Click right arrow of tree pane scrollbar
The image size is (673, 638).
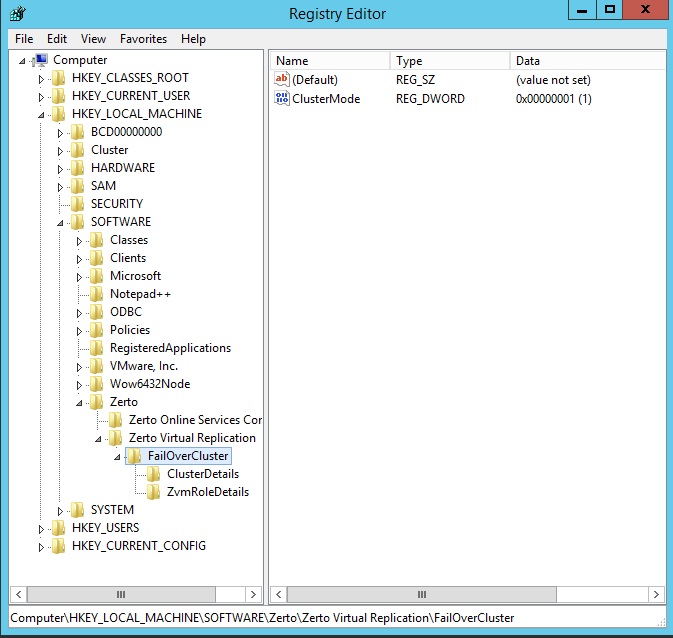click(x=253, y=595)
